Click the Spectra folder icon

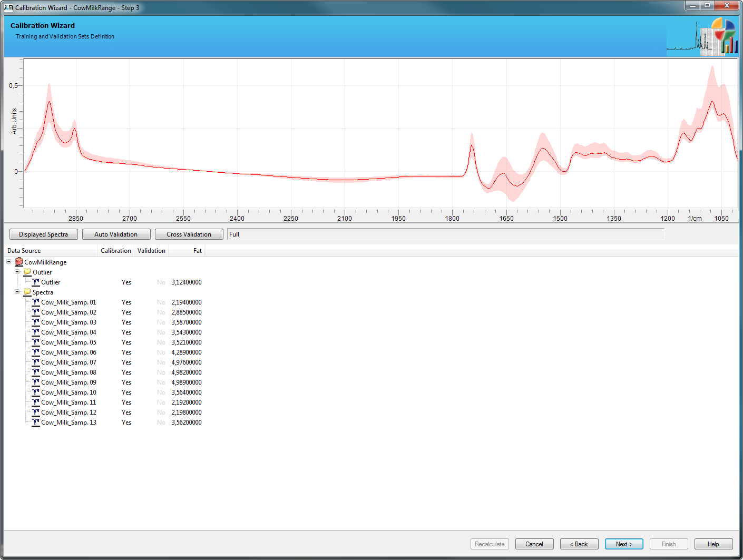27,292
